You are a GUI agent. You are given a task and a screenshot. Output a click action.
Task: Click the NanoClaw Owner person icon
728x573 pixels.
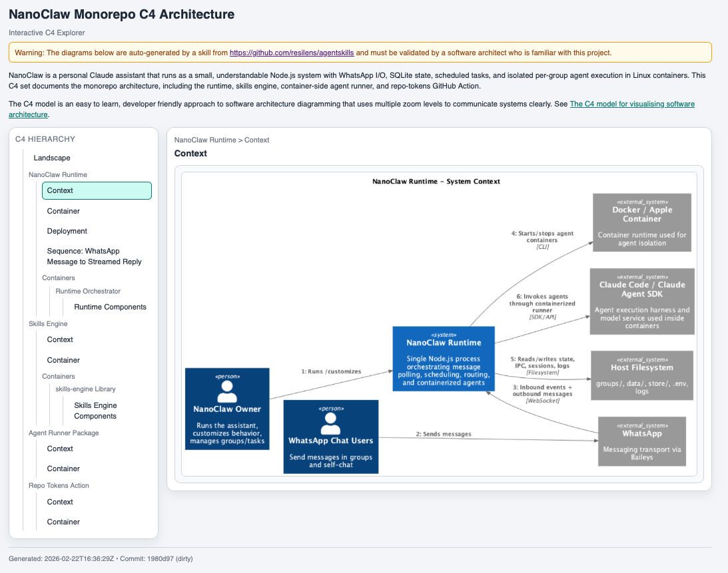point(227,389)
